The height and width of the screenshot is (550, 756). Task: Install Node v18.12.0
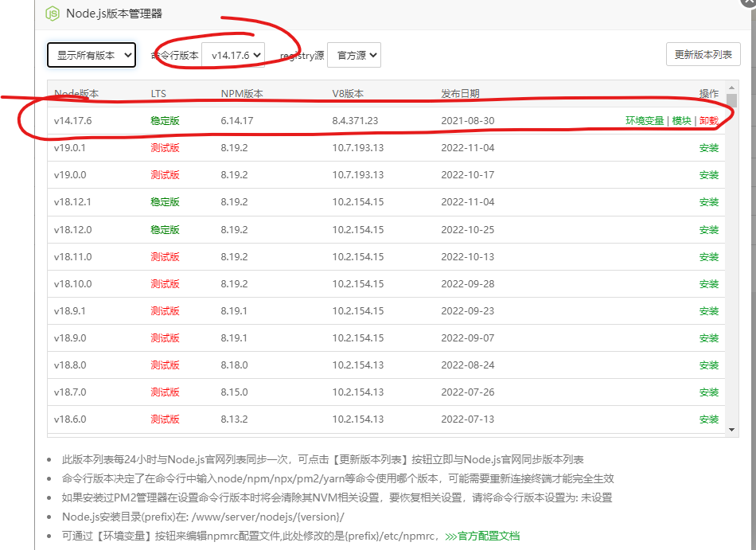(x=709, y=230)
